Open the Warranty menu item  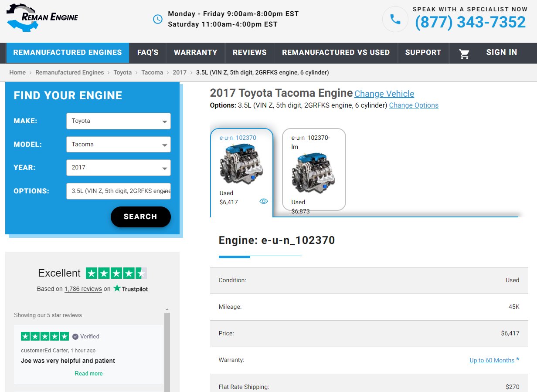pos(195,53)
